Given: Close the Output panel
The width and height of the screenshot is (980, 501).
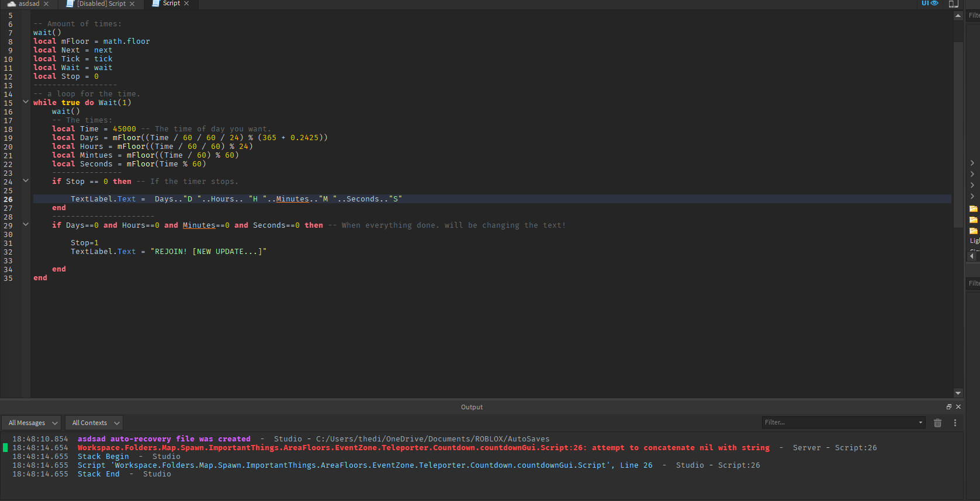Looking at the screenshot, I should [x=958, y=407].
